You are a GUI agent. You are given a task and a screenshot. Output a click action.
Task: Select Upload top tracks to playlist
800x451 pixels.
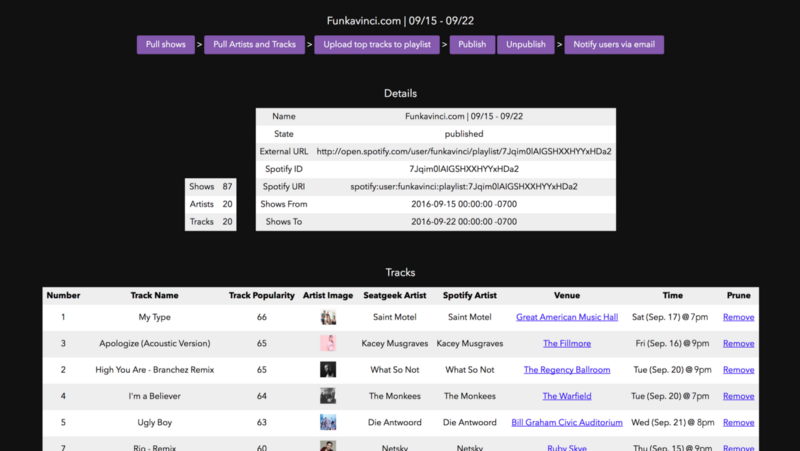point(377,44)
